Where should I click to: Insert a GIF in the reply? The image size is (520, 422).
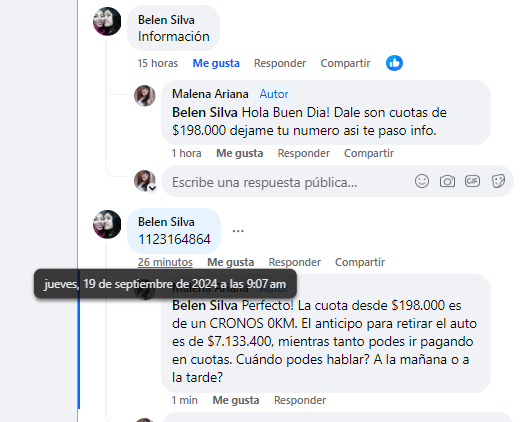tap(472, 181)
